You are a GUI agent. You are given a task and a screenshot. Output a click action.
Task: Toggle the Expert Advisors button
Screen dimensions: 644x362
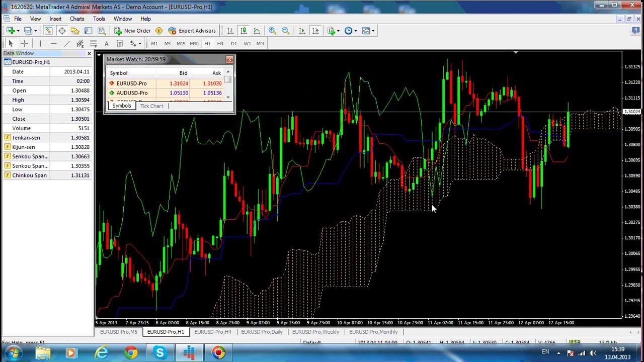[x=192, y=31]
